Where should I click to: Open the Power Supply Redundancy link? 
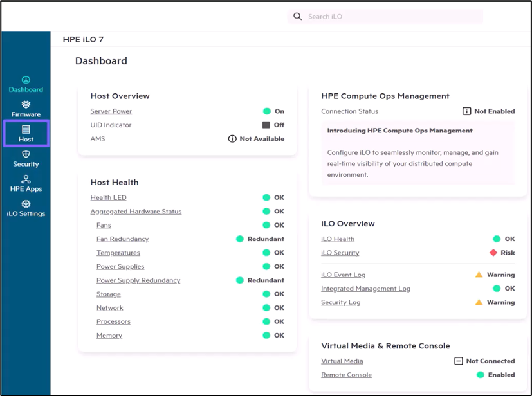(138, 280)
